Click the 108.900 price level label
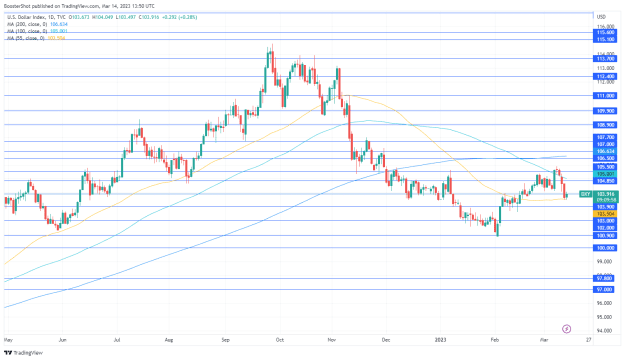 605,125
